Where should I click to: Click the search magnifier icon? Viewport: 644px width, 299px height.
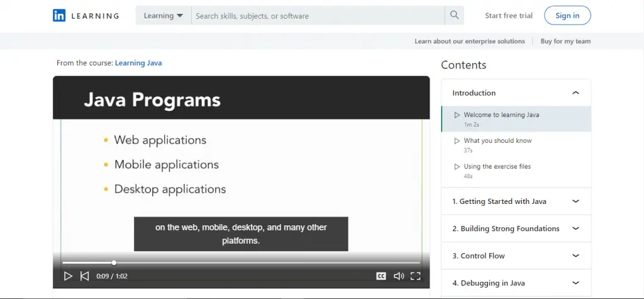tap(453, 16)
